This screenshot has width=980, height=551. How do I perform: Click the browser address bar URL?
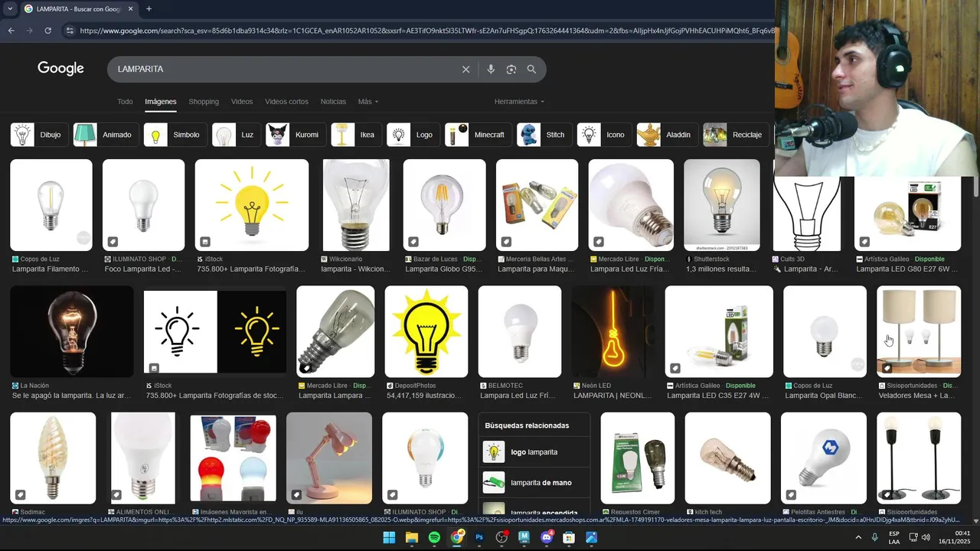pyautogui.click(x=427, y=31)
